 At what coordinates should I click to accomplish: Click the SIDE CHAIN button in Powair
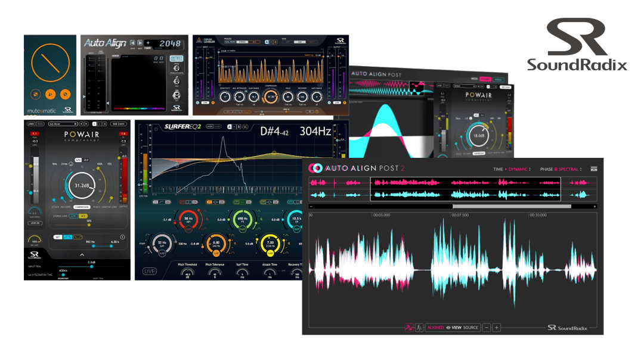coord(118,124)
